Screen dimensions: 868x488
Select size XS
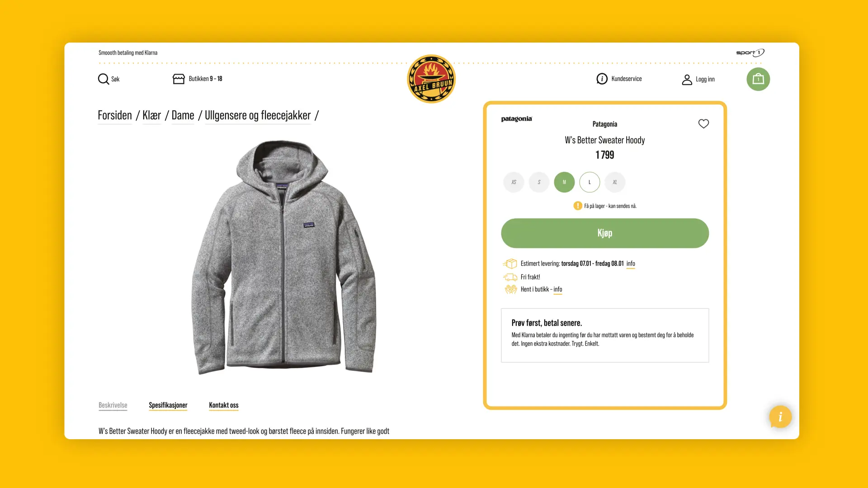pyautogui.click(x=514, y=182)
